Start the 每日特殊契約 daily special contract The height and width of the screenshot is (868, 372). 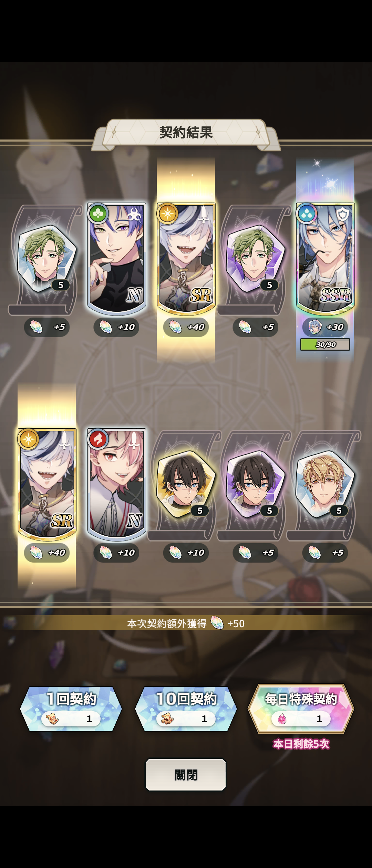coord(301,709)
